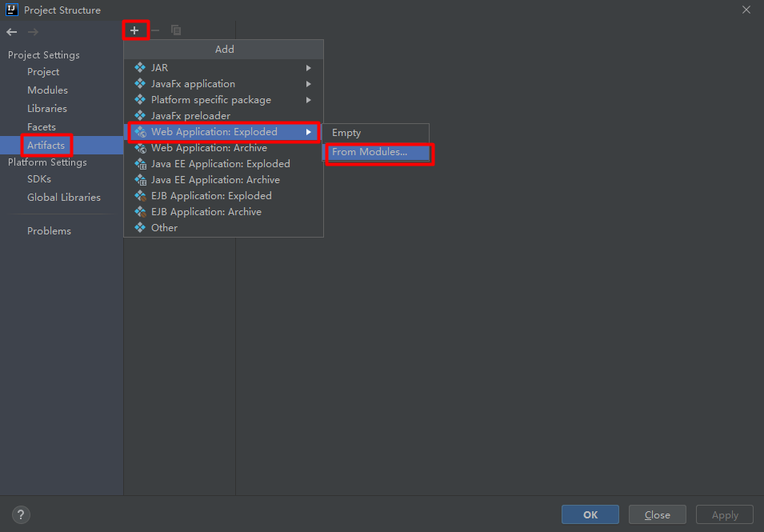
Task: Select EJB Application: Archive entry
Action: [x=224, y=212]
